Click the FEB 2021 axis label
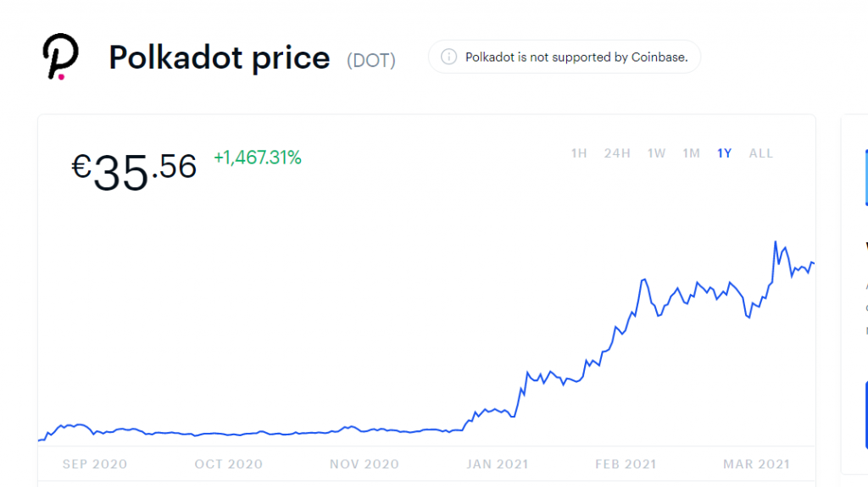This screenshot has height=487, width=868. coord(626,464)
